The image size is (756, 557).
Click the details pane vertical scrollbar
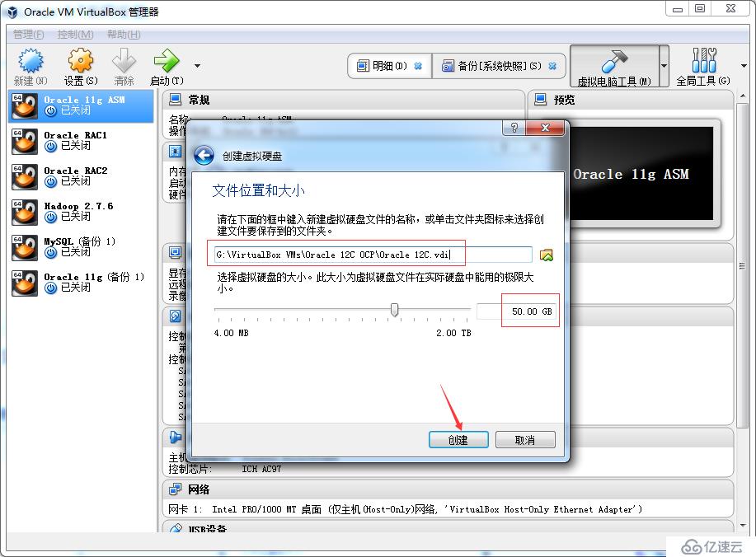(742, 265)
